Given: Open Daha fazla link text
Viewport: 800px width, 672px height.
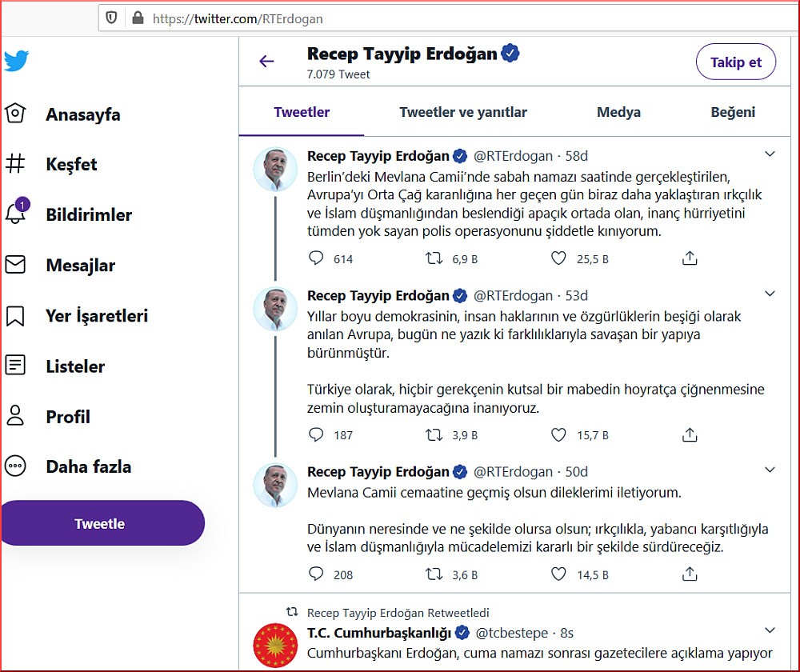Looking at the screenshot, I should pos(88,466).
